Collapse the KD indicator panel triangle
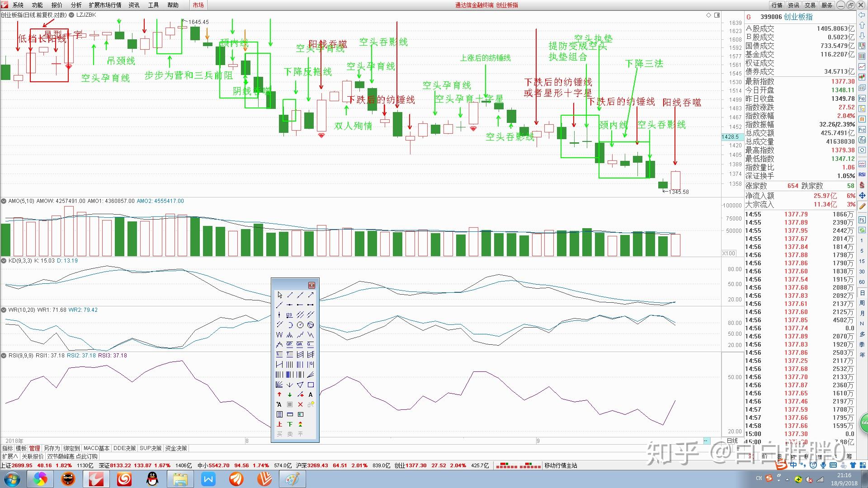Viewport: 868px width, 488px height. pos(4,261)
